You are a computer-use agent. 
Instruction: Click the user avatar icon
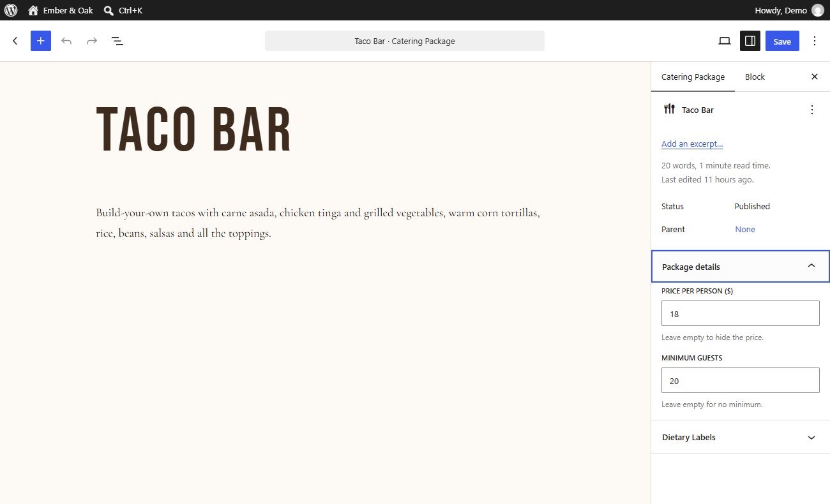click(x=817, y=10)
